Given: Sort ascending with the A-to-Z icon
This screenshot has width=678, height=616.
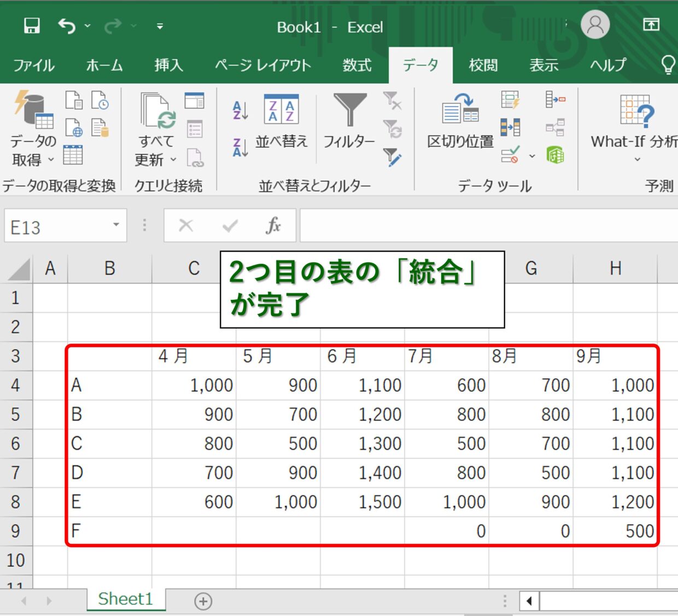Looking at the screenshot, I should coord(241,110).
